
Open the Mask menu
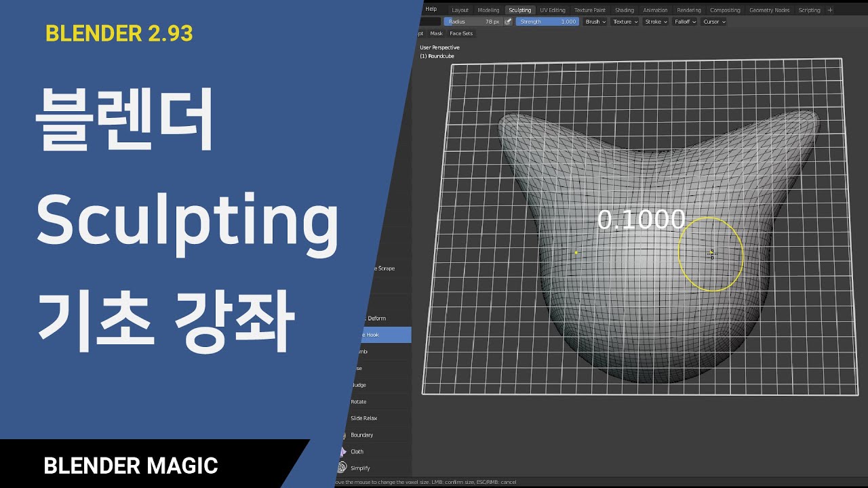coord(437,33)
